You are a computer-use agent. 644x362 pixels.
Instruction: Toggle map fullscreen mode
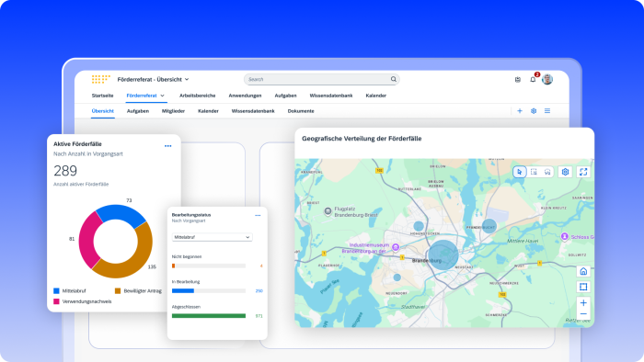pos(583,172)
